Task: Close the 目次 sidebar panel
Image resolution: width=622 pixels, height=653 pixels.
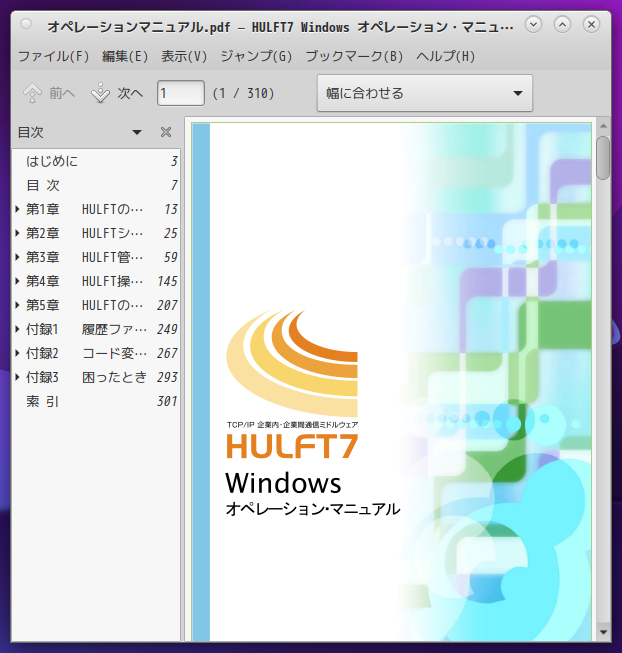Action: pyautogui.click(x=166, y=132)
